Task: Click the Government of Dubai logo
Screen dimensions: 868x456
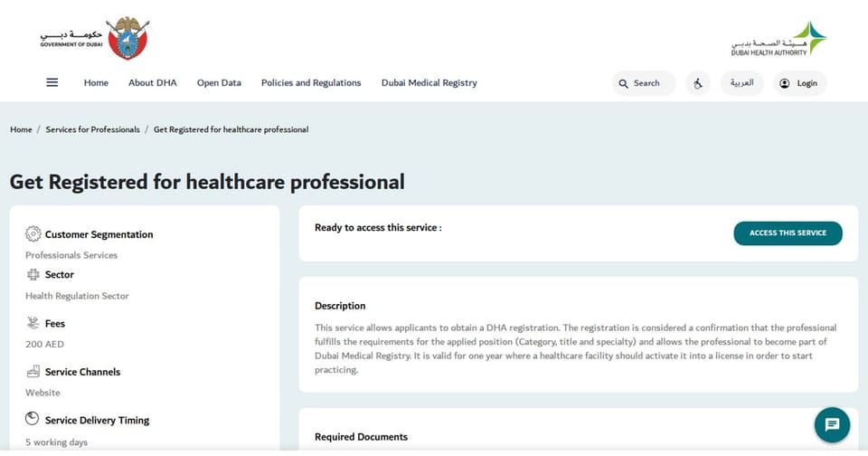Action: (x=95, y=38)
